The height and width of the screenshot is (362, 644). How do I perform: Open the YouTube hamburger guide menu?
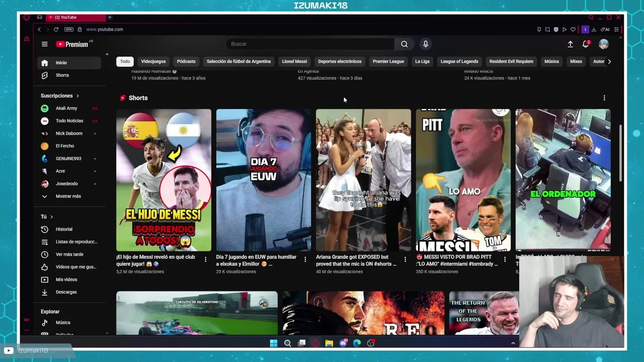[x=44, y=44]
